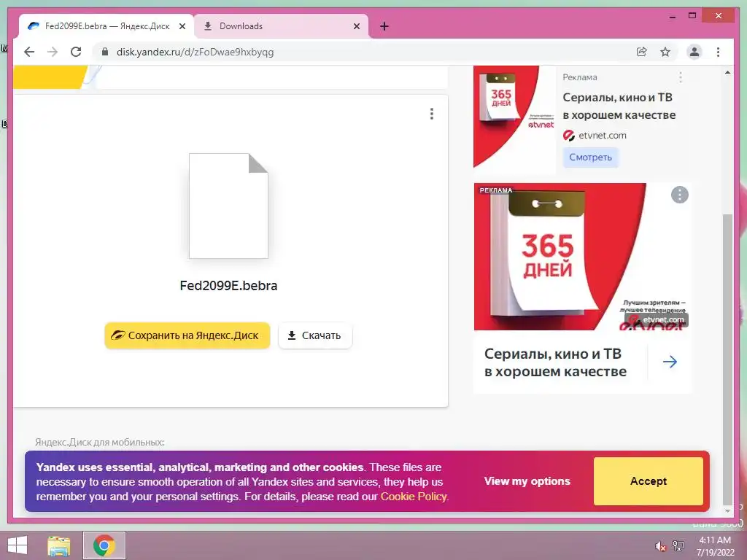This screenshot has width=747, height=560.
Task: Open file options three-dot menu
Action: click(x=432, y=114)
